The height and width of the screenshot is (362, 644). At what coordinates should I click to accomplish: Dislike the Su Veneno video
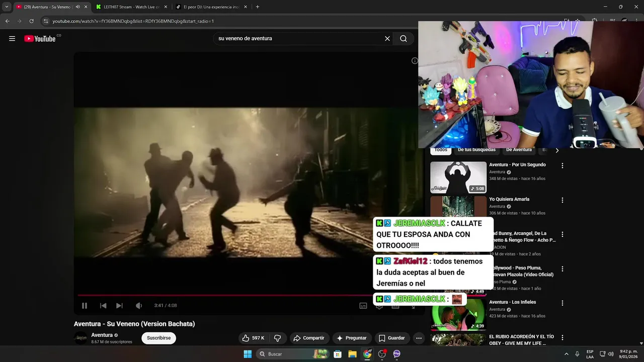pyautogui.click(x=277, y=338)
